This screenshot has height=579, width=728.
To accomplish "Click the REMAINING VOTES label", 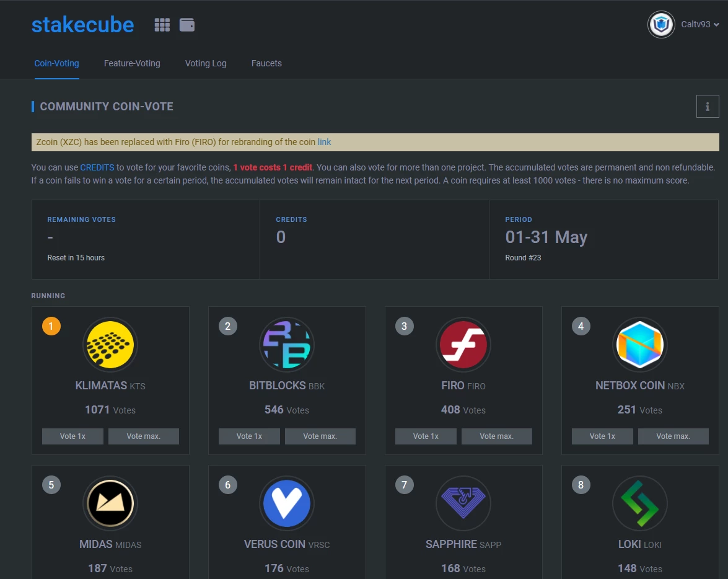I will (81, 219).
